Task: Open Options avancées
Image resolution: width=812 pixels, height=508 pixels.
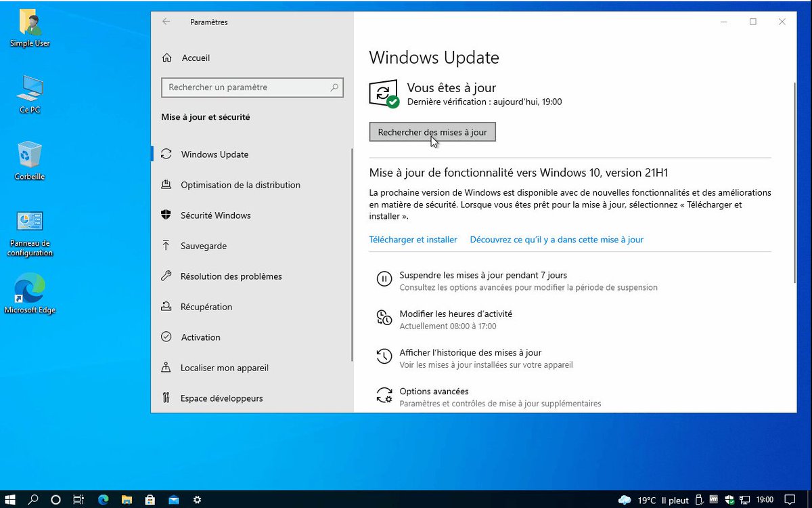Action: click(434, 391)
